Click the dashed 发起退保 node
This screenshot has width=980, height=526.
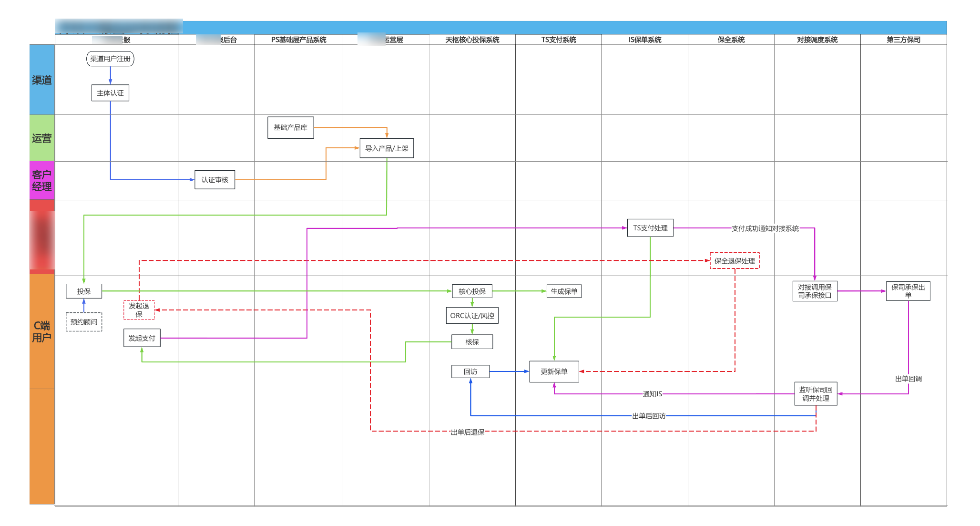click(139, 310)
